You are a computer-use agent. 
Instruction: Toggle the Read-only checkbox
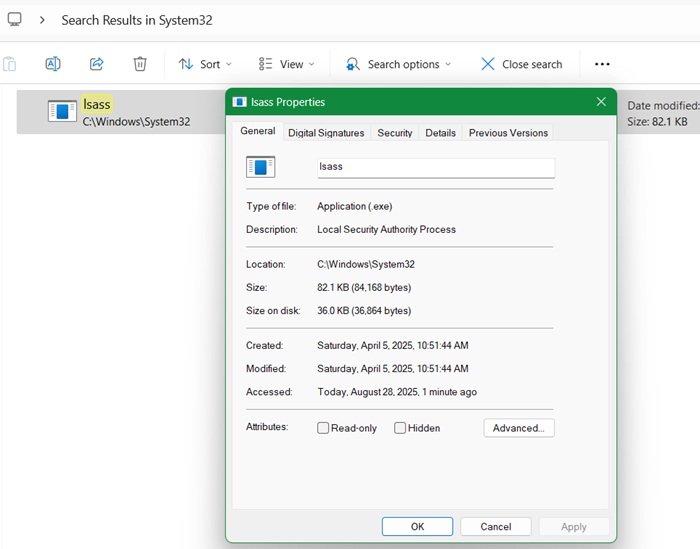(x=323, y=428)
